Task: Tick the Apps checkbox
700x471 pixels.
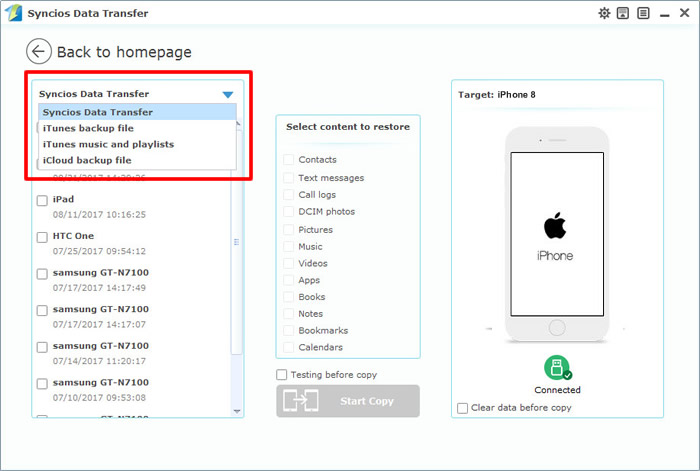Action: [x=289, y=280]
